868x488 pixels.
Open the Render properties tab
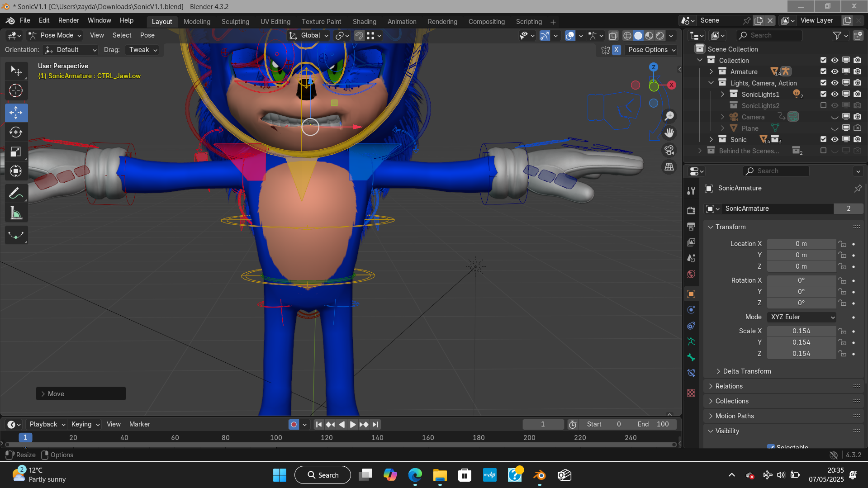point(691,210)
